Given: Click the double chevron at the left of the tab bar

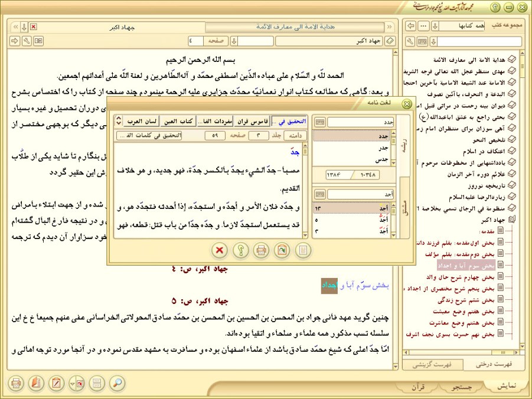Looking at the screenshot, I should coord(15,27).
